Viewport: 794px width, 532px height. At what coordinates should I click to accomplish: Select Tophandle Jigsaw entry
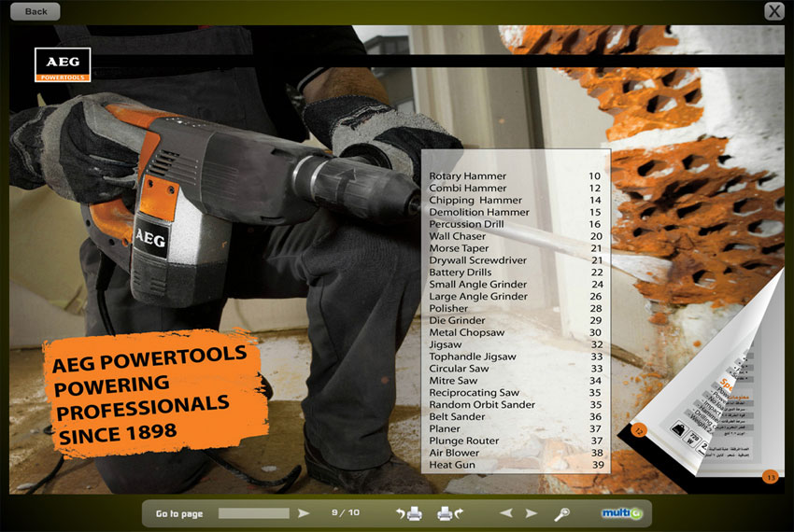coord(515,357)
